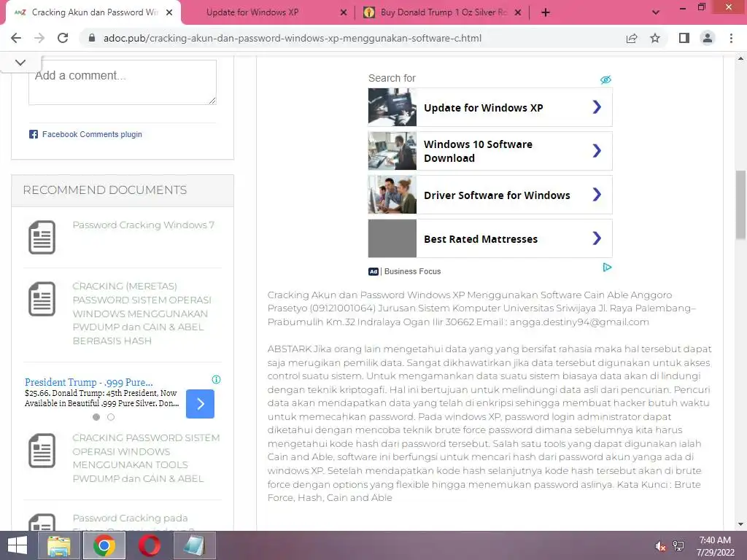This screenshot has width=747, height=560.
Task: Open CRACKING PASSWORD SISTEM OPERASI WINDOWS TOOLS document
Action: pyautogui.click(x=146, y=458)
